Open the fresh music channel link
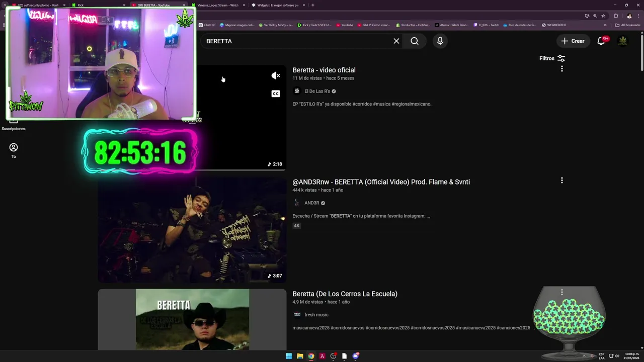The height and width of the screenshot is (362, 644). tap(316, 315)
